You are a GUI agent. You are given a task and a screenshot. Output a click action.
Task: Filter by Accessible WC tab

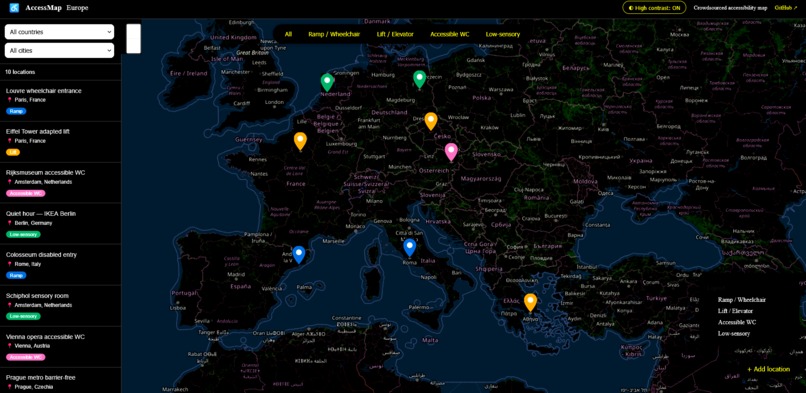click(x=450, y=34)
